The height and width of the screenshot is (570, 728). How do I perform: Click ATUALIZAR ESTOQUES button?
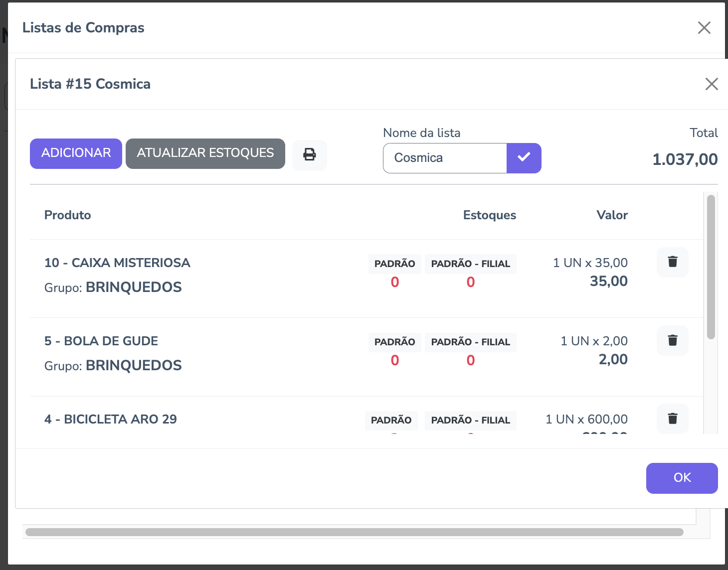[x=205, y=153]
